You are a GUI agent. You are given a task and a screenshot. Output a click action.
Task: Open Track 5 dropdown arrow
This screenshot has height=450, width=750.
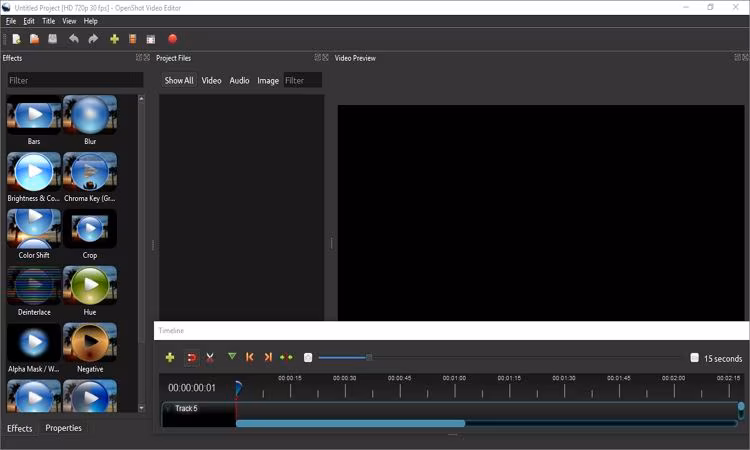tap(168, 408)
